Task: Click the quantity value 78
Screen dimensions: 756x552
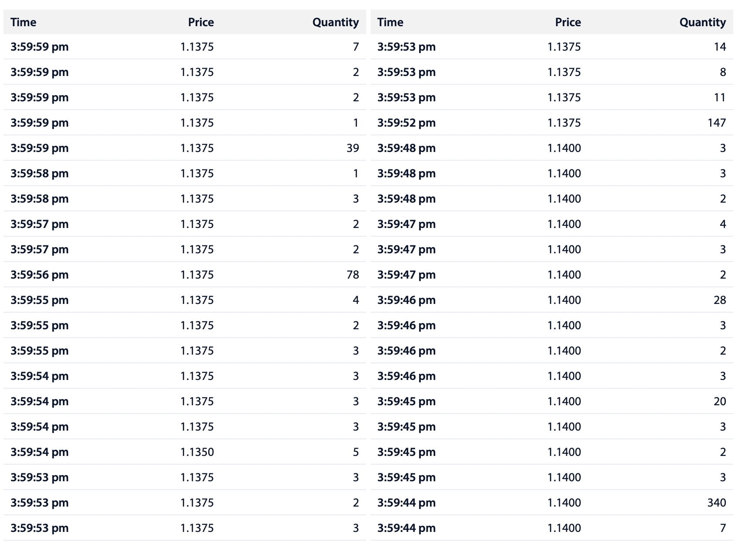Action: [x=353, y=275]
